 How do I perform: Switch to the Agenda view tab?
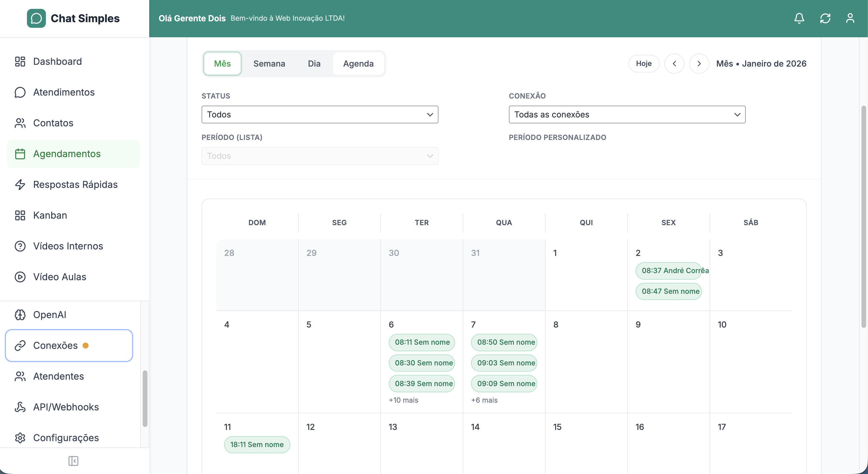[358, 63]
